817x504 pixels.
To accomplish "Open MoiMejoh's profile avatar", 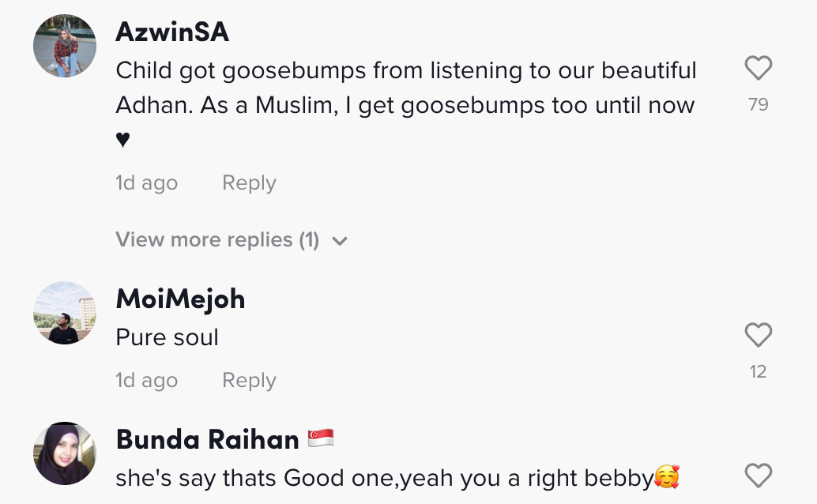I will click(65, 313).
